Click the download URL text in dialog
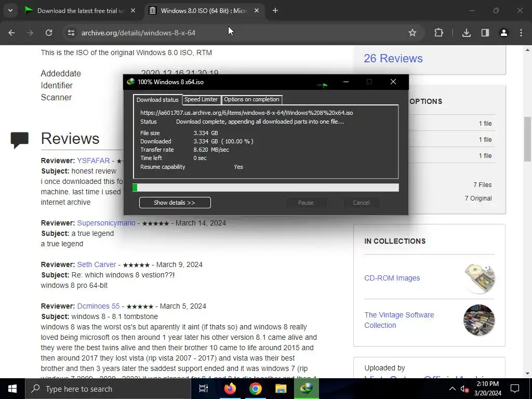Screen dimensions: 532x399 tap(247, 113)
